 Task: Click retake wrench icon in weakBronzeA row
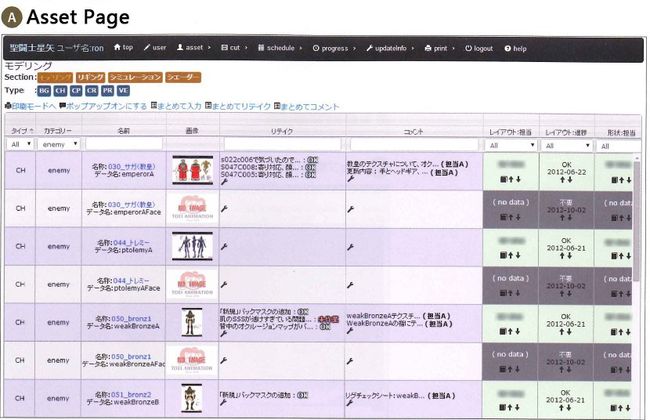(x=224, y=334)
